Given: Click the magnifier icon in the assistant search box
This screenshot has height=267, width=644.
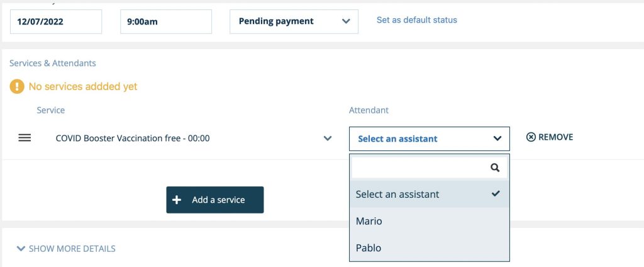Looking at the screenshot, I should (x=495, y=168).
